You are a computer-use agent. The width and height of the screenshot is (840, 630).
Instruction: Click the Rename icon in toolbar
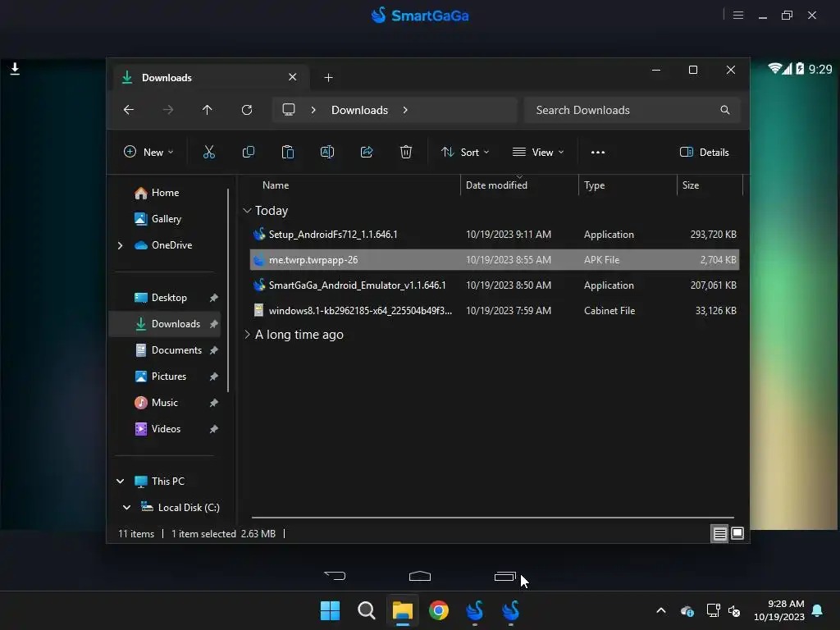[x=327, y=152]
